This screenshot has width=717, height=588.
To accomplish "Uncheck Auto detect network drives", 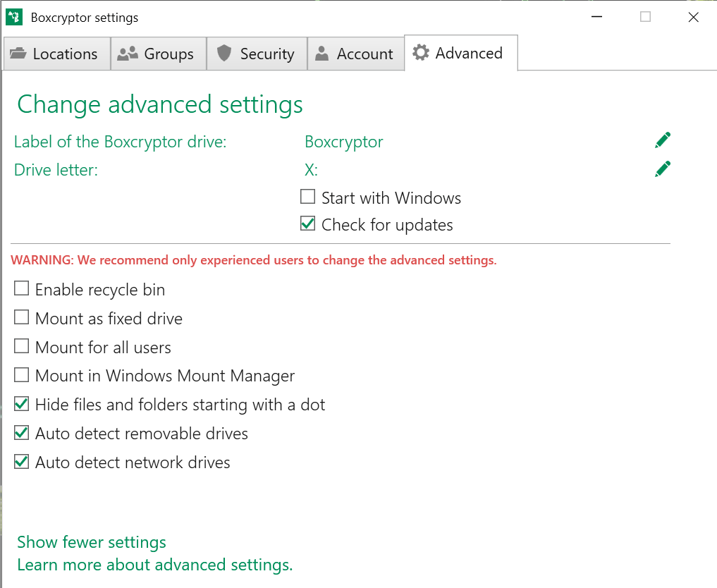I will click(x=22, y=463).
